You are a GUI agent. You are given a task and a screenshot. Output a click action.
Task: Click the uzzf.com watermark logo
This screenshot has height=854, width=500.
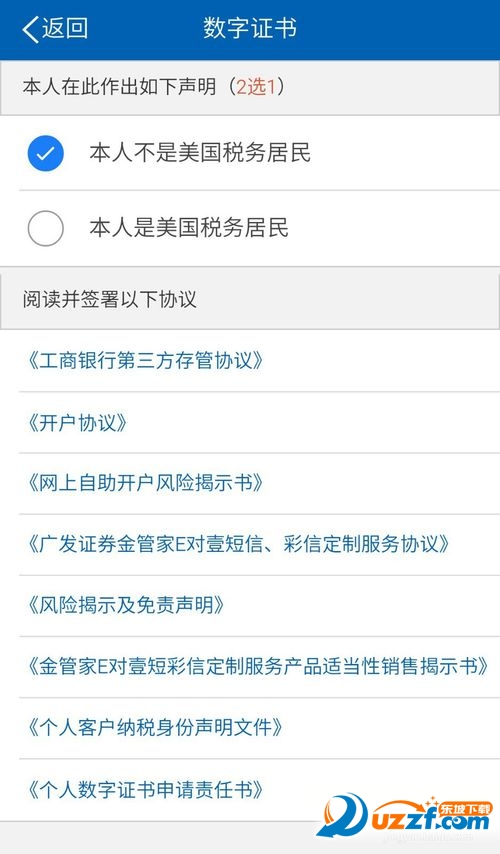coord(404,815)
